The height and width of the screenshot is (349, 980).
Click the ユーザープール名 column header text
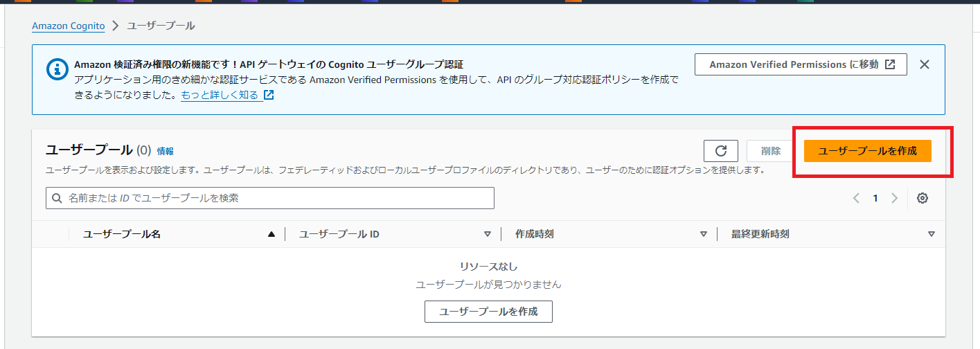(122, 234)
